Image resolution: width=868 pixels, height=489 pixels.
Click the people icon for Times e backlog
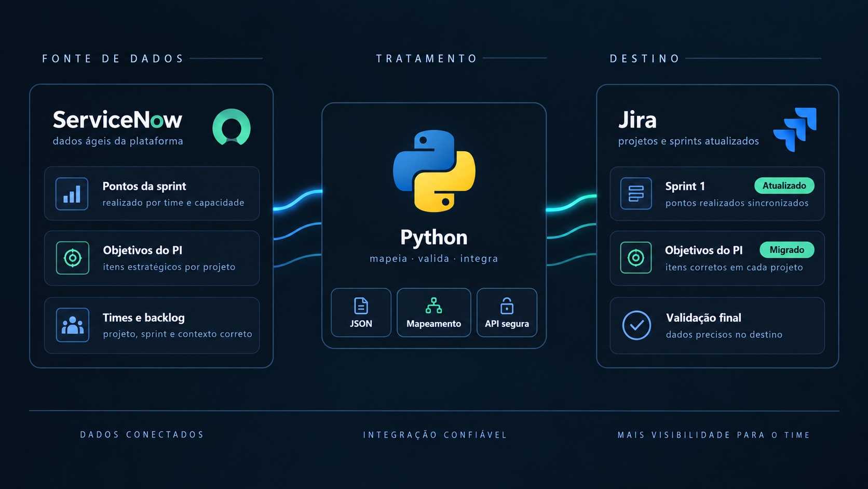(x=73, y=325)
